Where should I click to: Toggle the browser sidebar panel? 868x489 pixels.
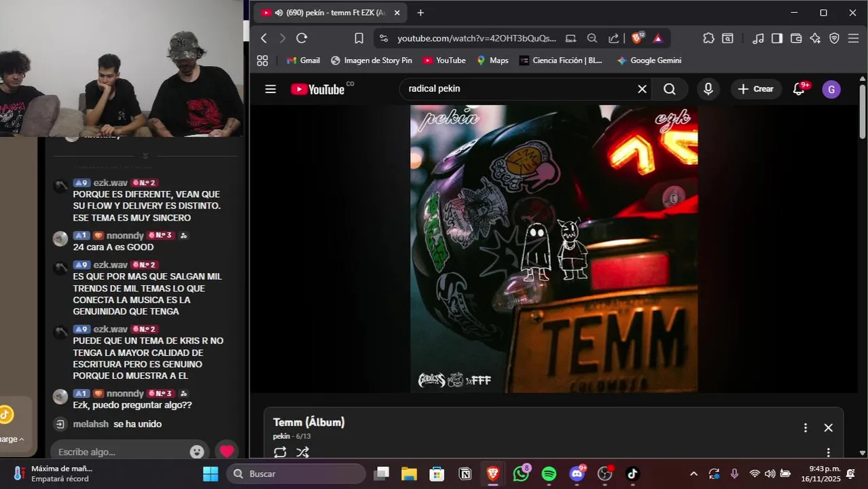coord(777,39)
